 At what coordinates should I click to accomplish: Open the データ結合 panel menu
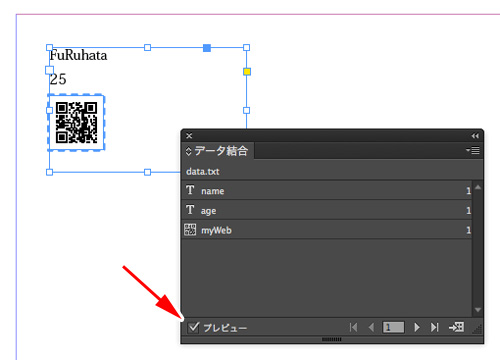click(473, 151)
